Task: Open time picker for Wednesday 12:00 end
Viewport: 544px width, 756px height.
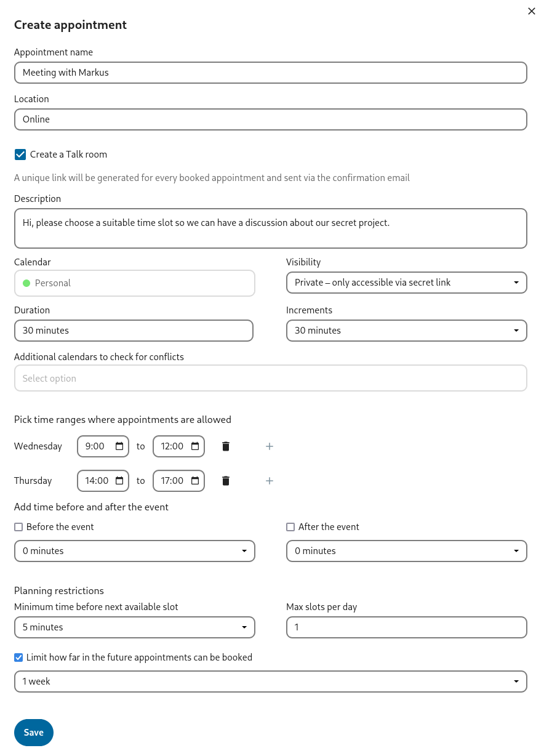Action: point(195,446)
